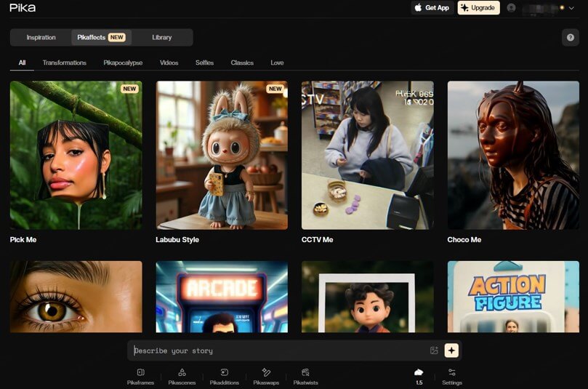Open the Labubu Style effect thumbnail
This screenshot has width=588, height=389.
222,155
